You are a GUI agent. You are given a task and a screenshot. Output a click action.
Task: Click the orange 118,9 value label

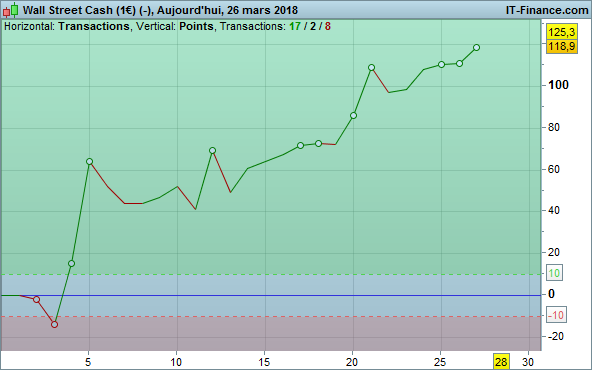click(x=562, y=46)
